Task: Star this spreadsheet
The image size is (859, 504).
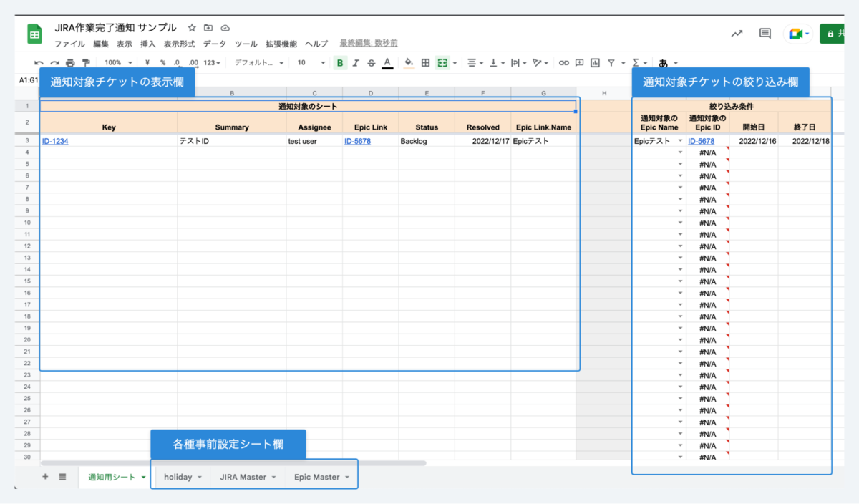Action: click(x=192, y=28)
